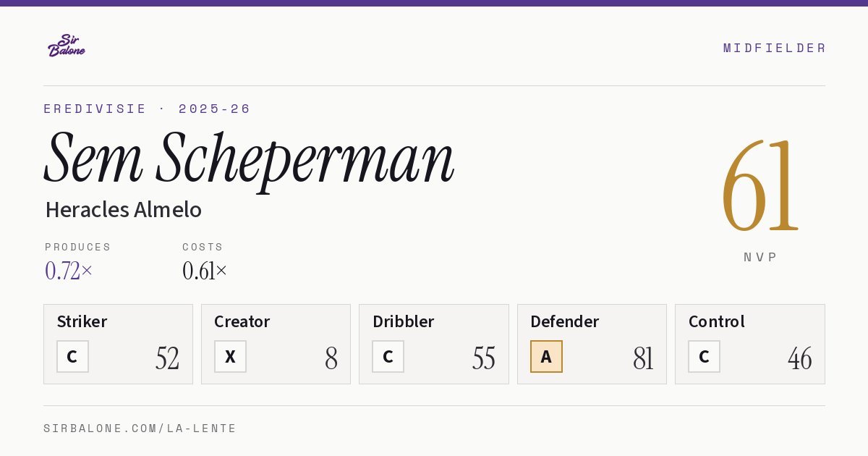
Task: Click the C grade badge in Dribbler card
Action: [x=388, y=357]
